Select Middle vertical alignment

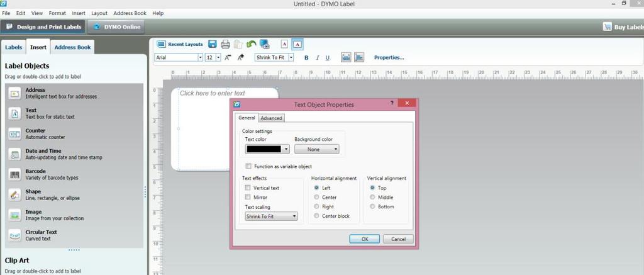pyautogui.click(x=372, y=197)
